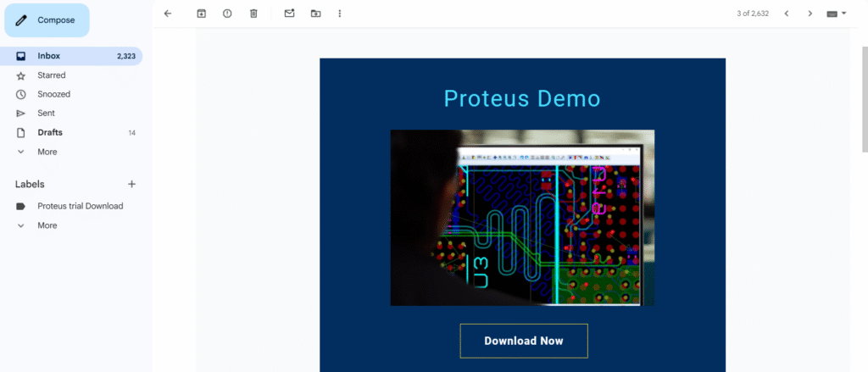
Task: Click the Proteus Demo heading
Action: pos(522,98)
